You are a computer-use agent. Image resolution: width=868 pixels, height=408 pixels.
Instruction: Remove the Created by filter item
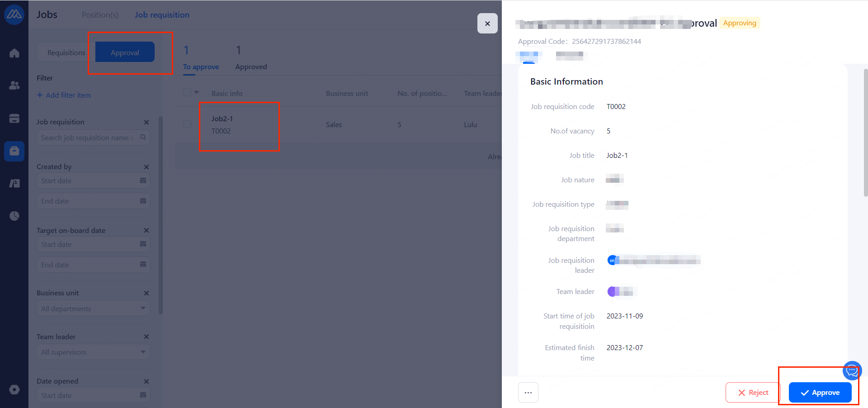[146, 167]
